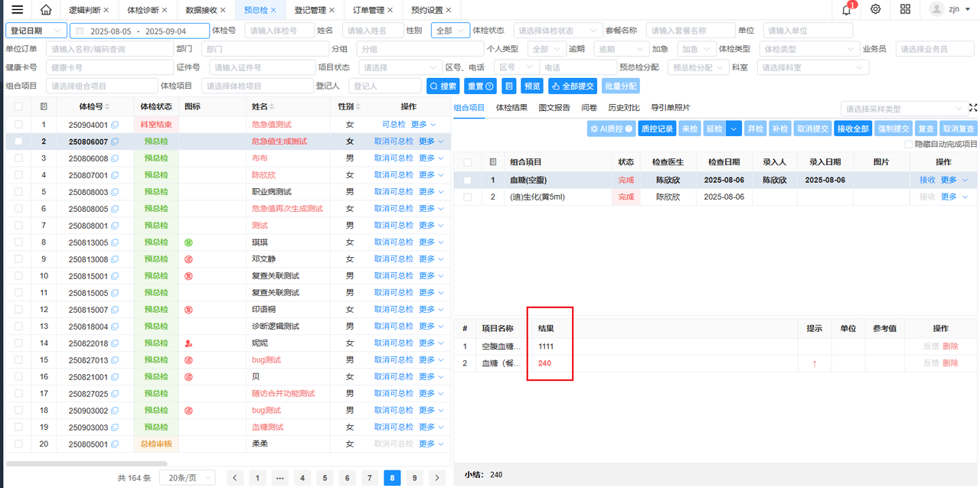The width and height of the screenshot is (980, 488).
Task: Open the apps grid icon
Action: 905,10
